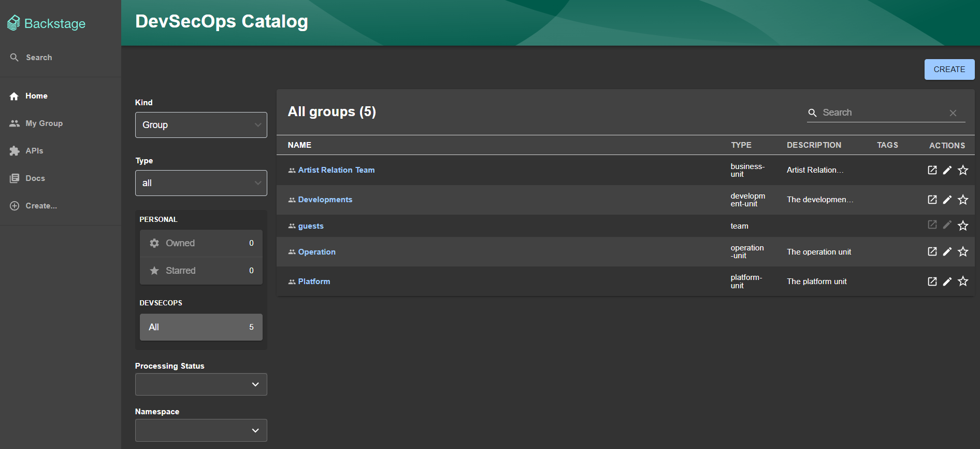
Task: Clear the table search with X icon
Action: point(953,113)
